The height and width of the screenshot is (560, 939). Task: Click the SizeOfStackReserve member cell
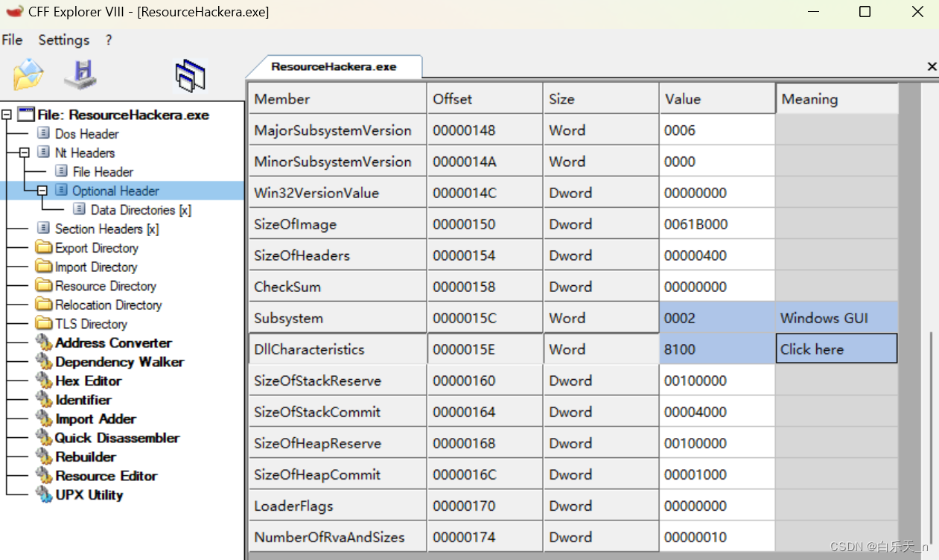point(337,381)
